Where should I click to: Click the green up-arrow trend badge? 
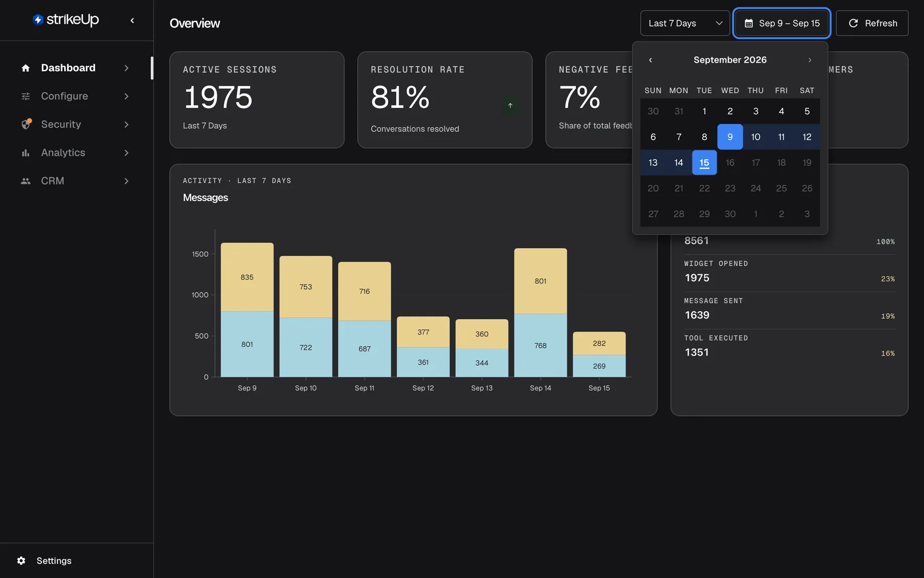click(x=510, y=105)
